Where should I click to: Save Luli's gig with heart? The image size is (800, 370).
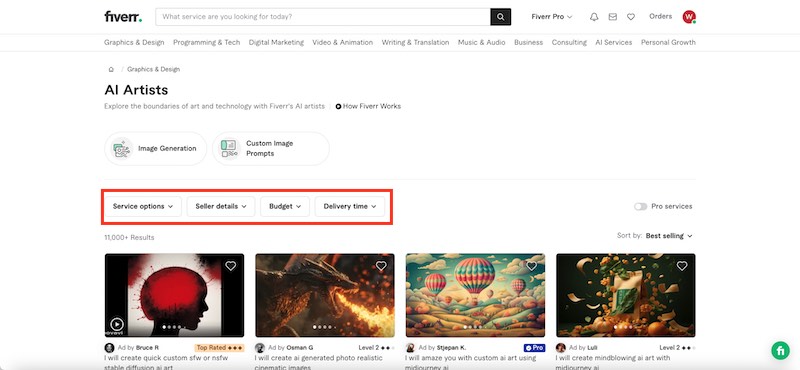tap(682, 266)
